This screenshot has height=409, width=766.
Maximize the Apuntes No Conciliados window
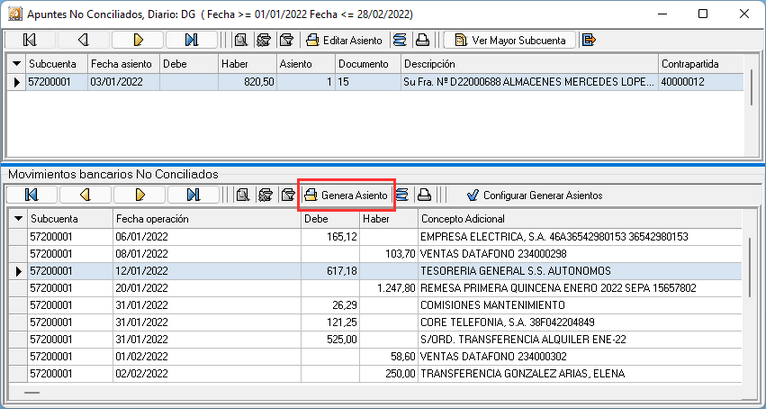[x=702, y=14]
